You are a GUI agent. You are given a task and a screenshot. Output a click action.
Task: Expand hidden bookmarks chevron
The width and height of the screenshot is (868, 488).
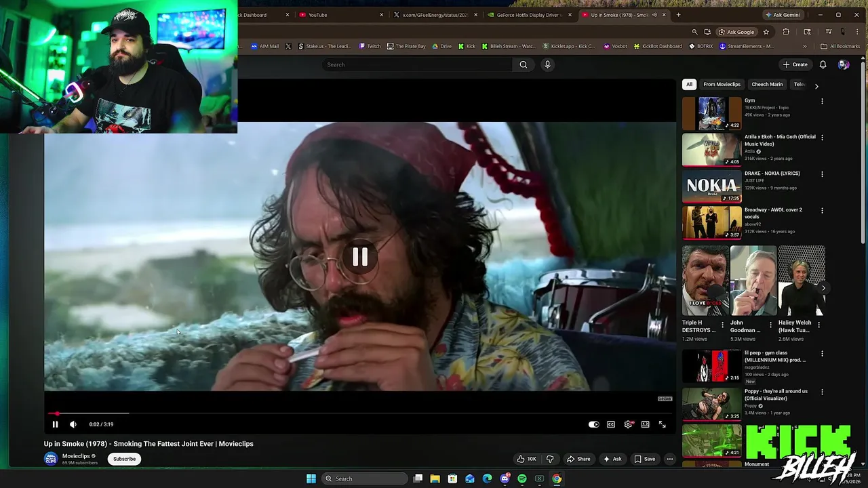[x=805, y=46]
